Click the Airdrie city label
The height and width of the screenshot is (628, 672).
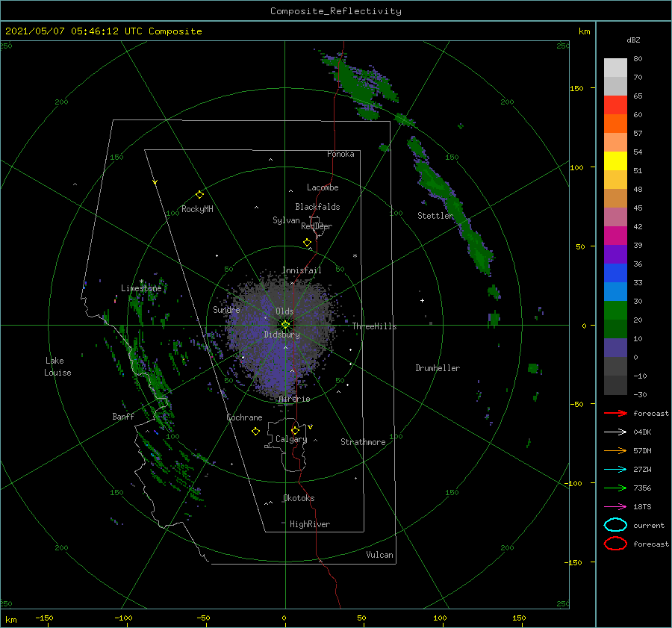point(294,399)
